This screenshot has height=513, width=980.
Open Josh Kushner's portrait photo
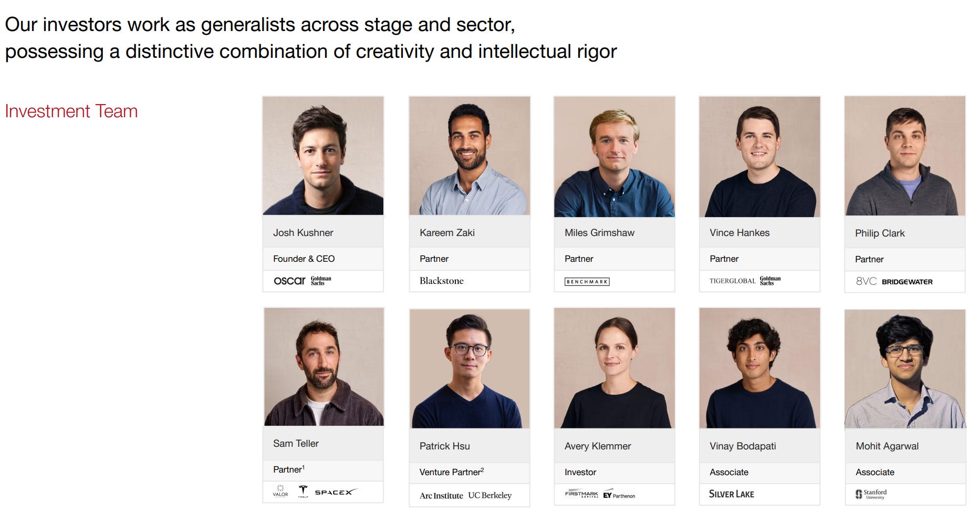323,156
